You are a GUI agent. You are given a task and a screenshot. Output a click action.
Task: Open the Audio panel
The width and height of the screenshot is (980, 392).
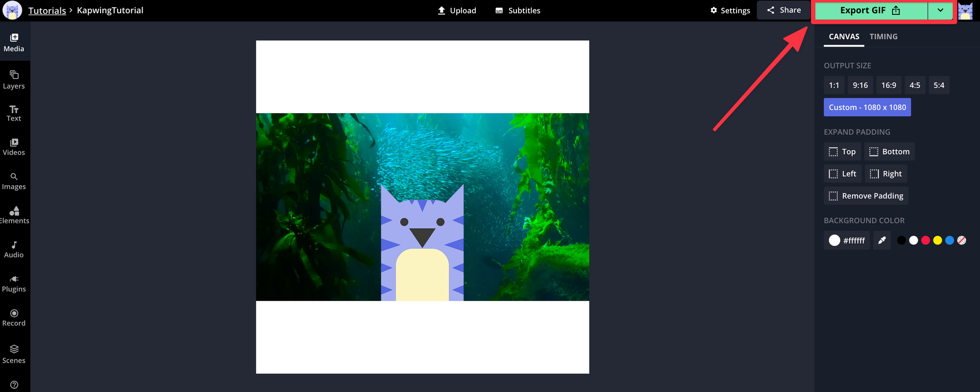coord(14,249)
